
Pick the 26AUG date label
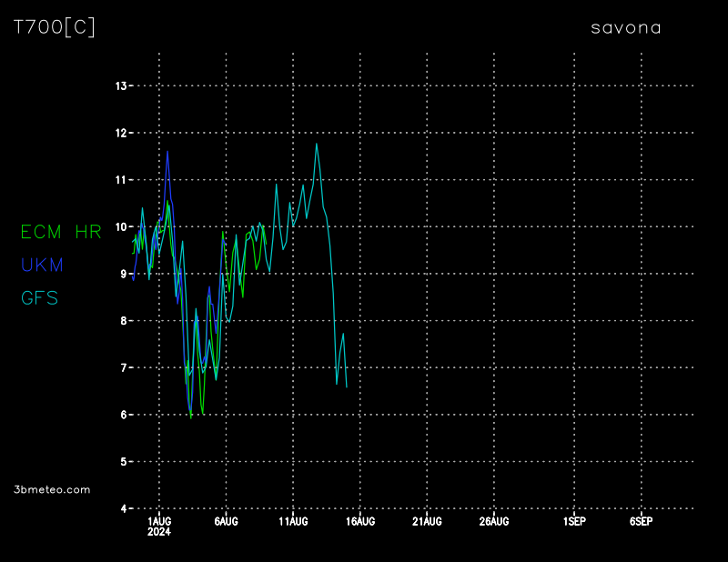(494, 521)
